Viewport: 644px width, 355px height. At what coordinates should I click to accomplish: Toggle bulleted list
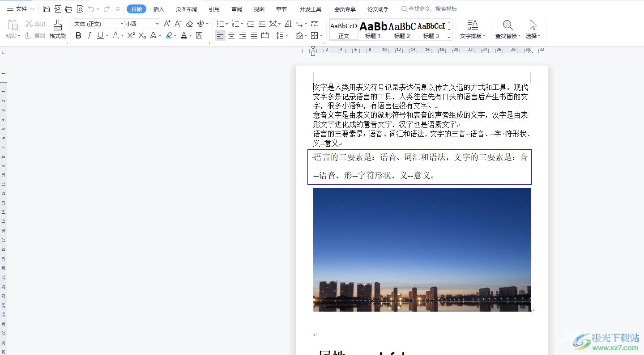click(x=220, y=24)
